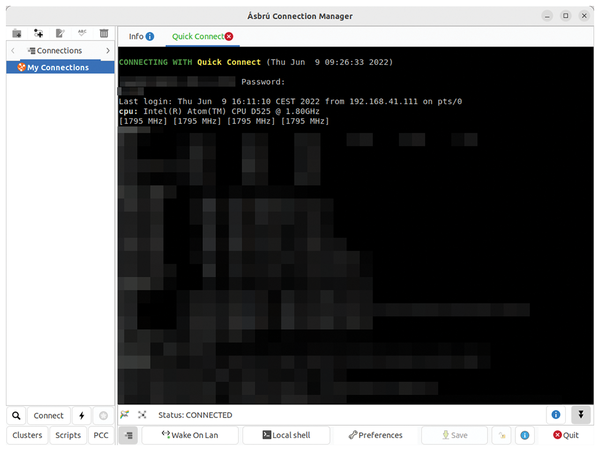Toggle the connections list panel button
The width and height of the screenshot is (600, 451).
[129, 435]
